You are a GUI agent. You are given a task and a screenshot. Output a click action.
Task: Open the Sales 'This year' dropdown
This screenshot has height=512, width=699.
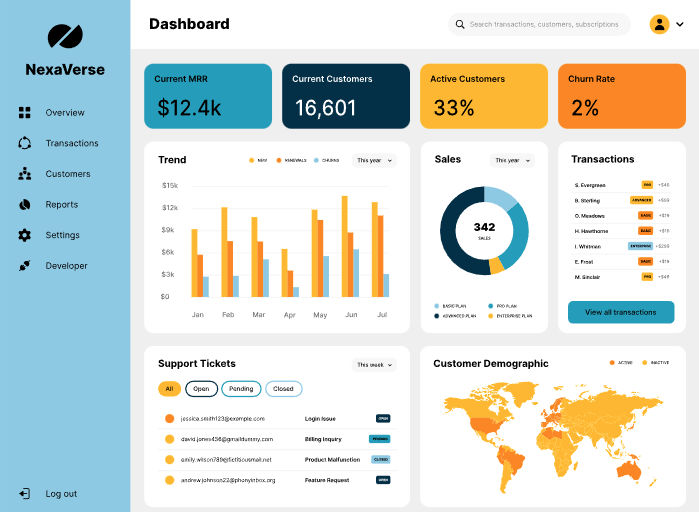click(x=512, y=160)
